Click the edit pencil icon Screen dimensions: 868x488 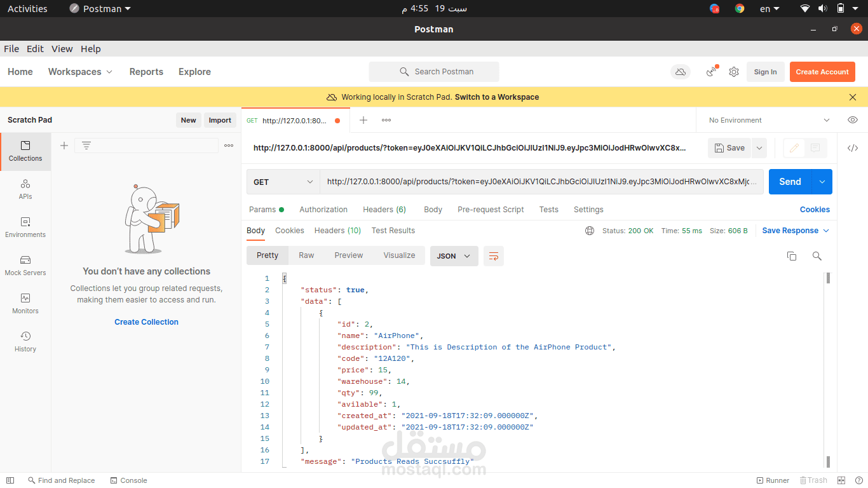(794, 148)
